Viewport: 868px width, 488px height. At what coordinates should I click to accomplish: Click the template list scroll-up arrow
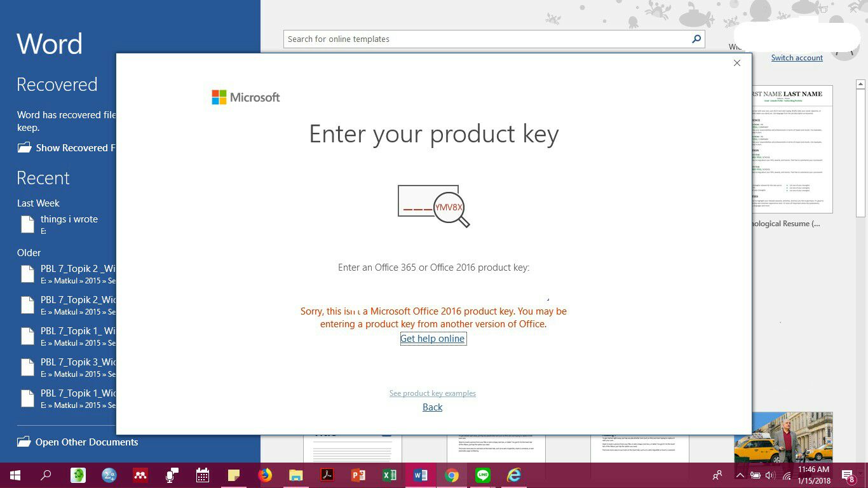861,84
